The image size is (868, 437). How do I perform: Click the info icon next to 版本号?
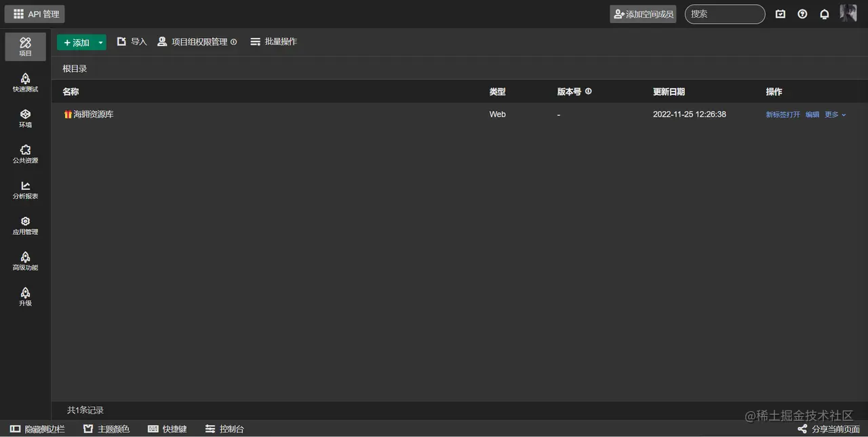[589, 91]
